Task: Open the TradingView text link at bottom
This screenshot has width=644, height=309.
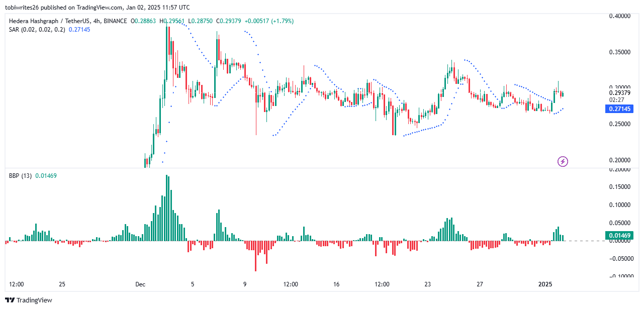Action: click(34, 300)
